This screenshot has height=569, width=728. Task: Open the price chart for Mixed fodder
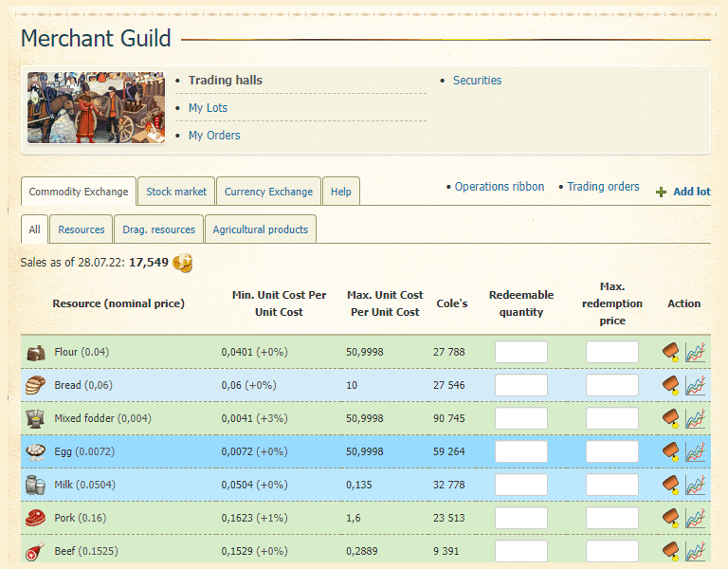point(696,418)
